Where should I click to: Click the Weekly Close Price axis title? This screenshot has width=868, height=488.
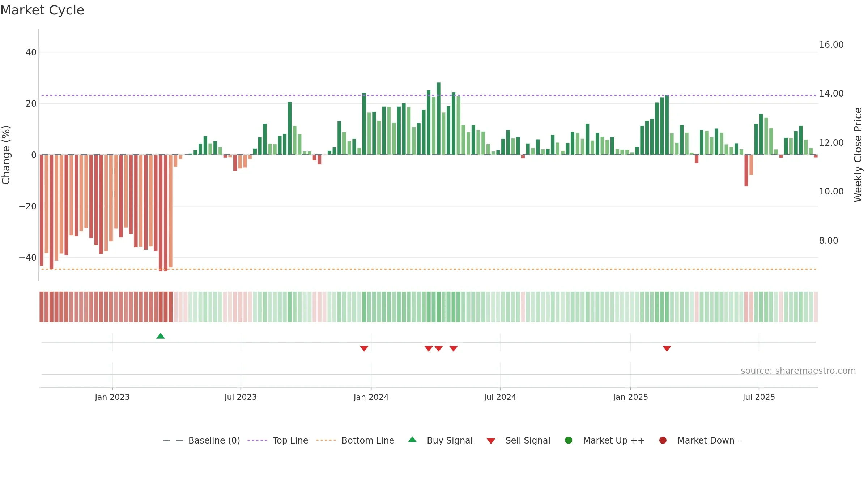tap(858, 155)
